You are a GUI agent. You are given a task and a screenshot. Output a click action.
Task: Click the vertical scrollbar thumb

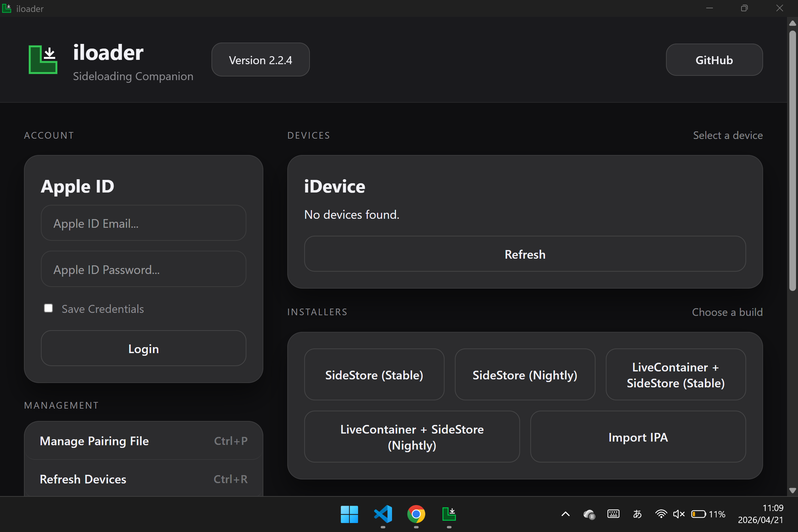click(x=793, y=161)
